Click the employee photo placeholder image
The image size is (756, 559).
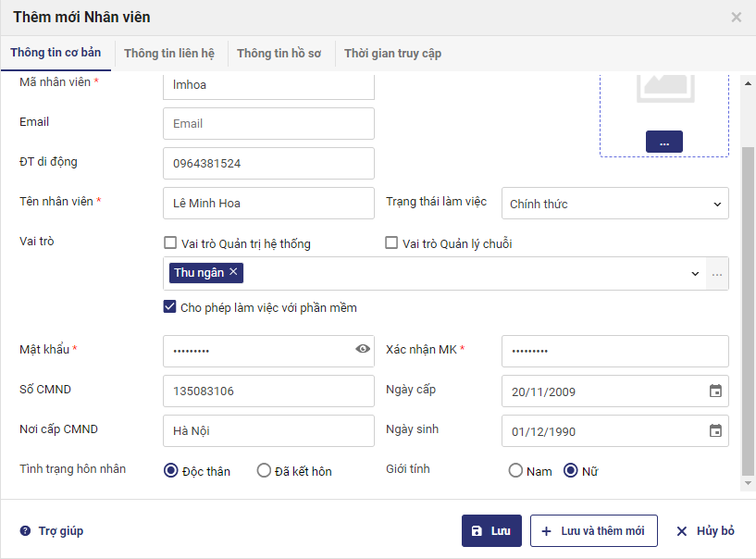[x=664, y=88]
